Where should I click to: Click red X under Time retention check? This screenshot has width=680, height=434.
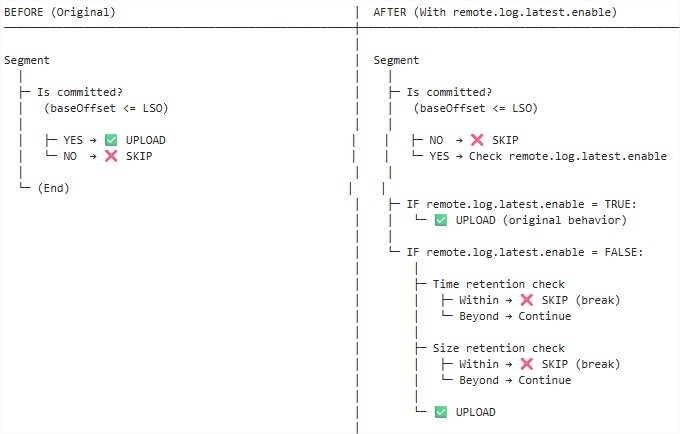[x=526, y=300]
